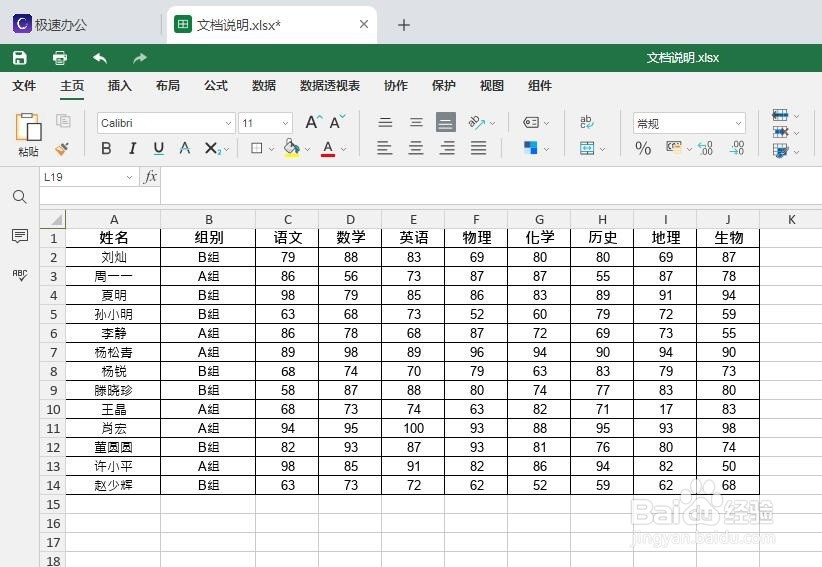
Task: Open the 组件 tab
Action: click(x=540, y=86)
